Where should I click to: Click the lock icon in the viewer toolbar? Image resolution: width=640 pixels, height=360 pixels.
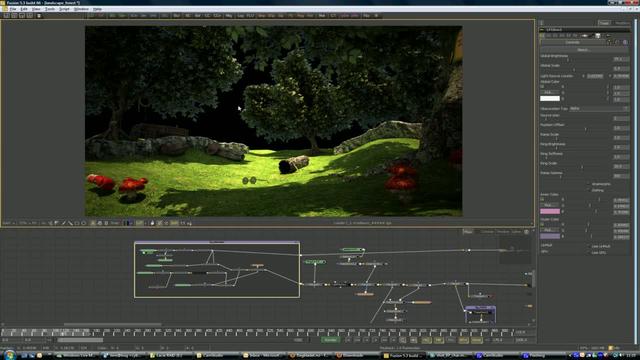click(x=152, y=223)
